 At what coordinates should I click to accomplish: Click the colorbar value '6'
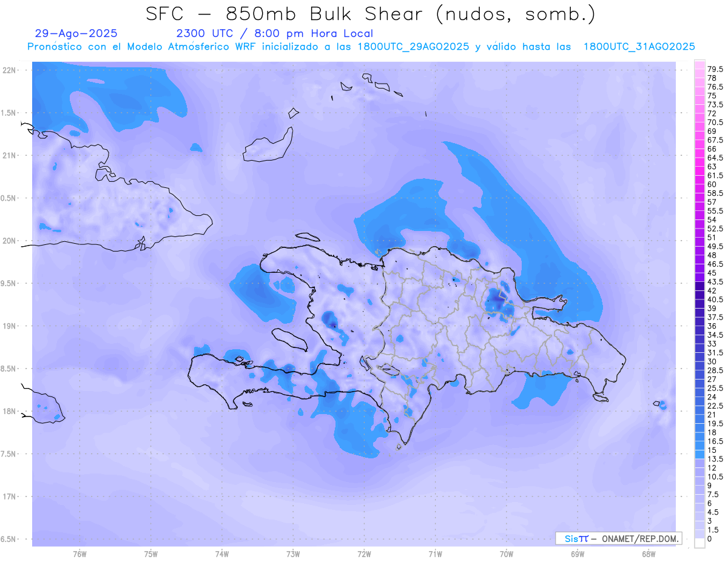click(x=709, y=503)
